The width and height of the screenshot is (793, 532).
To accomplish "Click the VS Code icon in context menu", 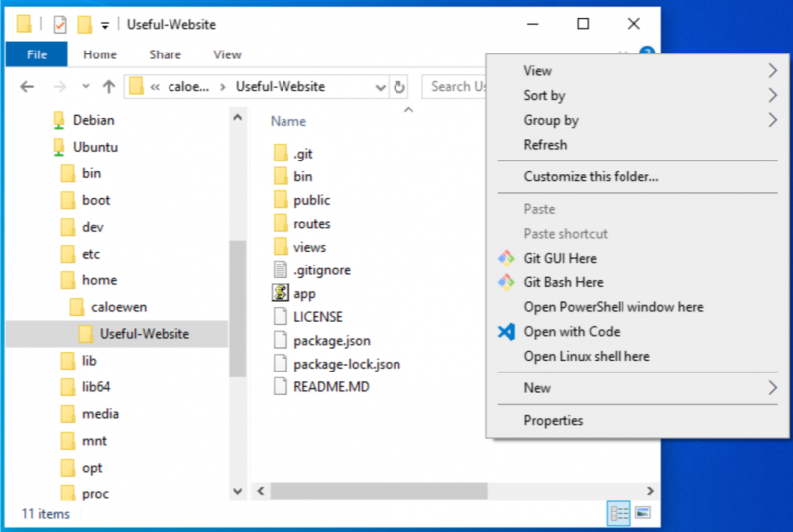I will tap(506, 332).
